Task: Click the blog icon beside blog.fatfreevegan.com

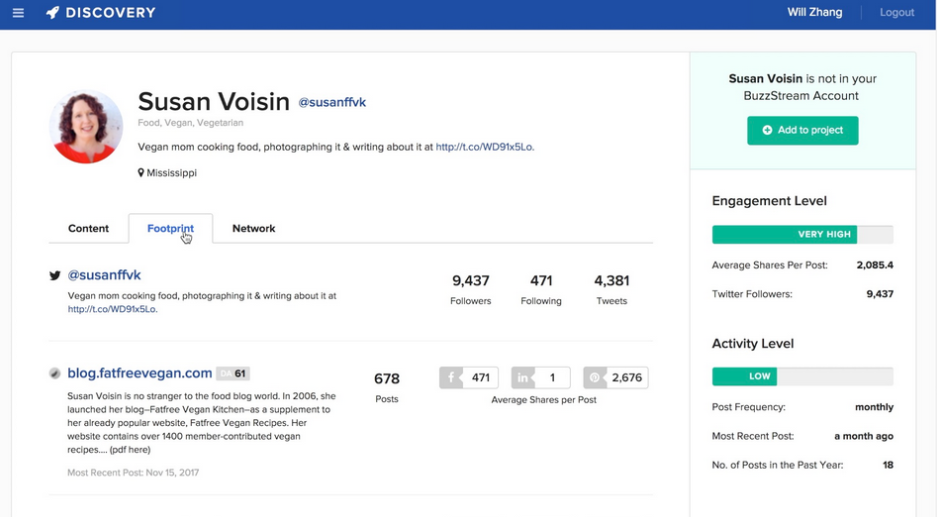Action: coord(54,374)
